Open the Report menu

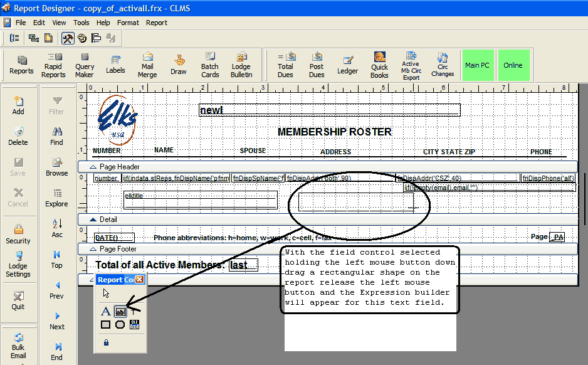coord(157,23)
